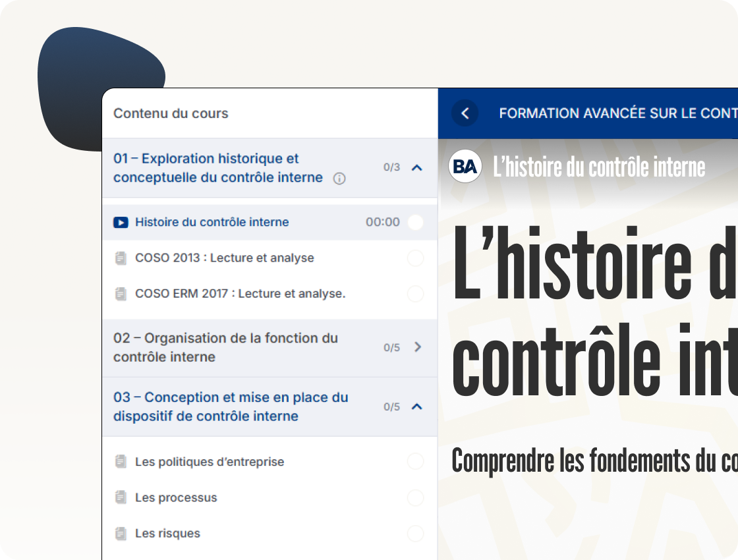
Task: Open the COSO ERM 2017 lesson
Action: click(x=240, y=294)
